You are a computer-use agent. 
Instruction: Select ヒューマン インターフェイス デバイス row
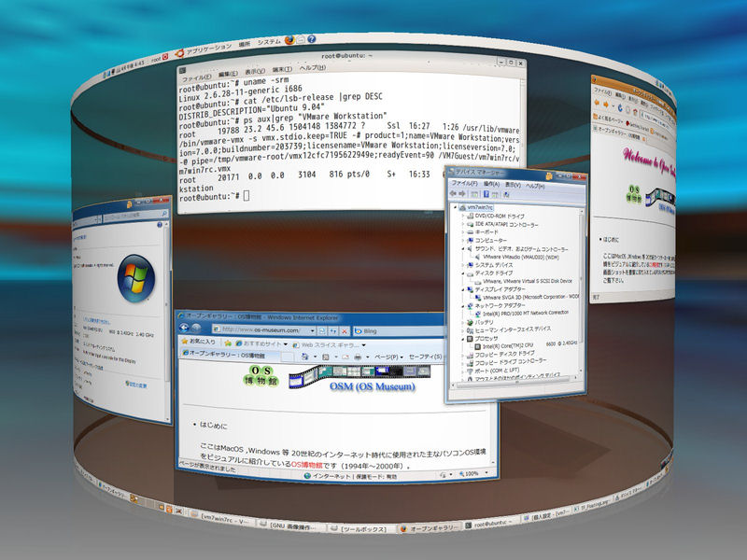pos(508,329)
